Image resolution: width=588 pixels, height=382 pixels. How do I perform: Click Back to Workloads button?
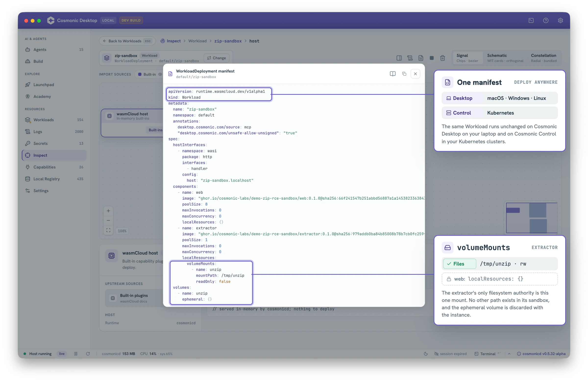127,41
